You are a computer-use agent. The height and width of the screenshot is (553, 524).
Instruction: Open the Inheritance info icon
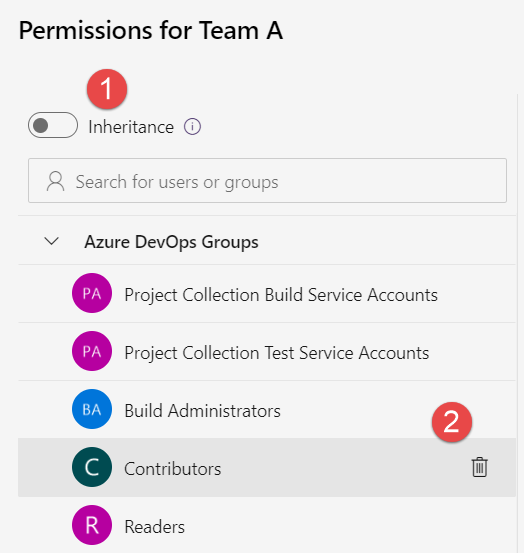tap(192, 127)
